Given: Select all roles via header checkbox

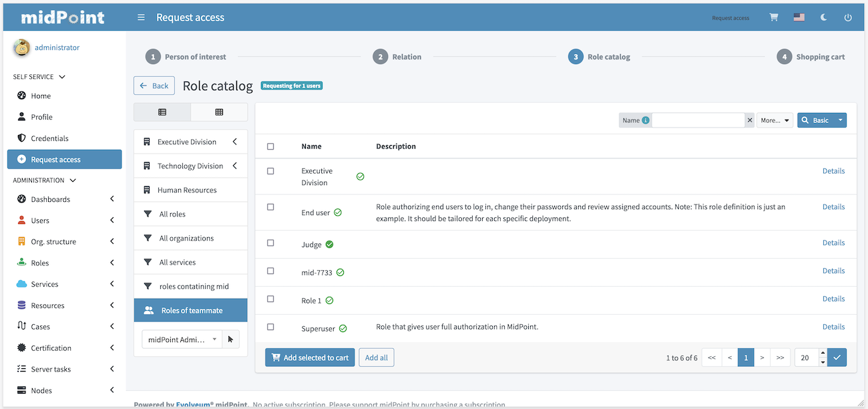Looking at the screenshot, I should pyautogui.click(x=270, y=146).
